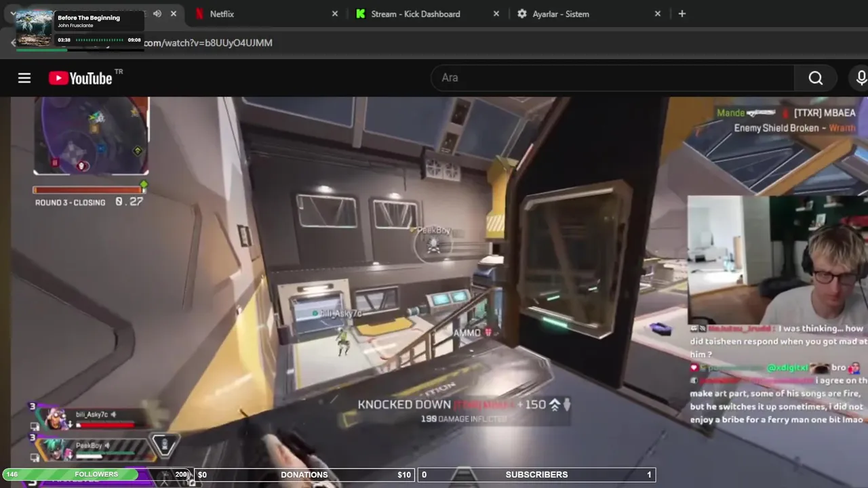Switch to the Ayarlar - Sistem tab

coord(589,14)
